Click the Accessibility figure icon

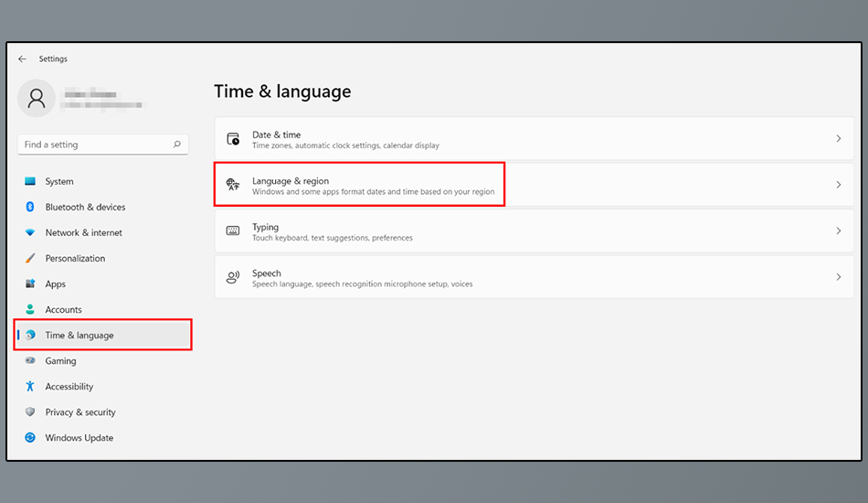[x=30, y=386]
